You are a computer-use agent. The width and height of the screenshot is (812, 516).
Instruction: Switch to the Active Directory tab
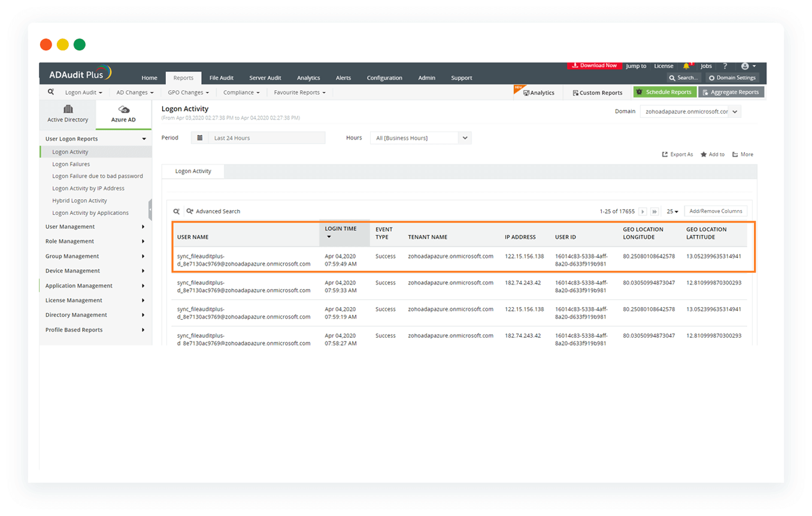click(68, 114)
